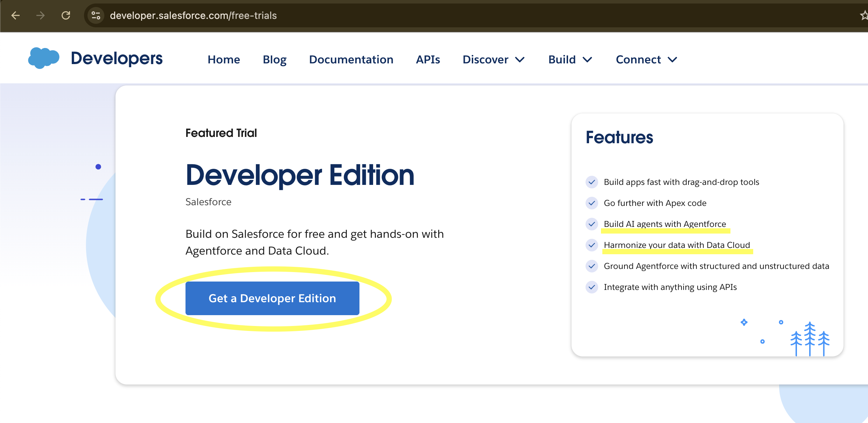The height and width of the screenshot is (423, 868).
Task: Open the site permissions icon in address bar
Action: point(96,15)
